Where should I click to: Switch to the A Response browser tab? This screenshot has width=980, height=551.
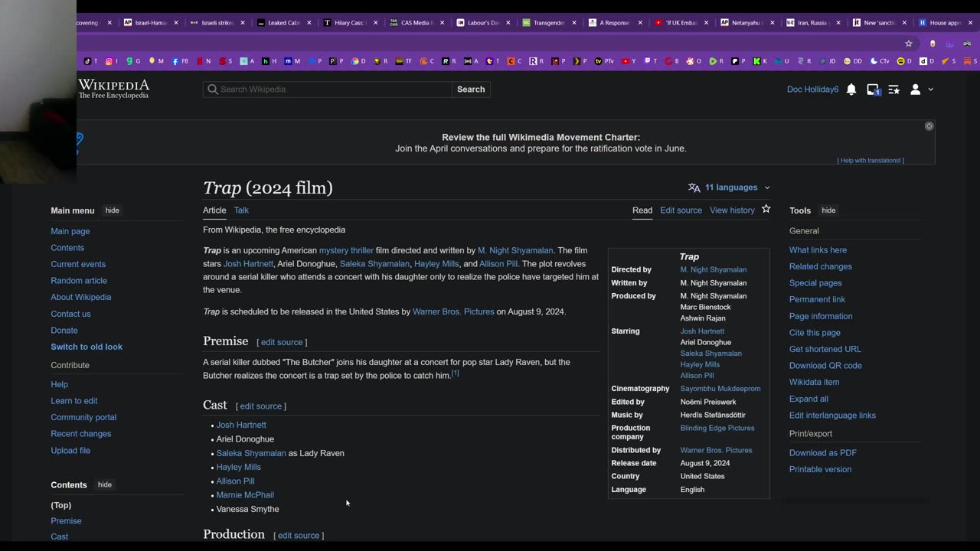(614, 23)
